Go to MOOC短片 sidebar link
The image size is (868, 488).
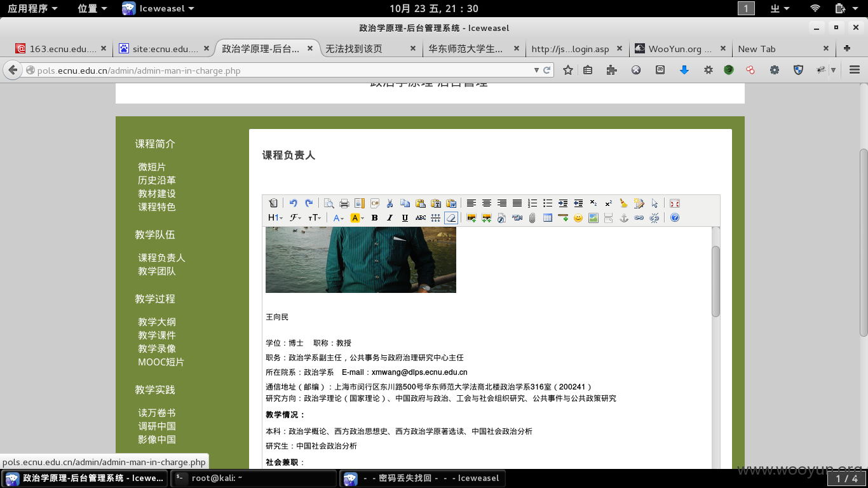pyautogui.click(x=161, y=362)
